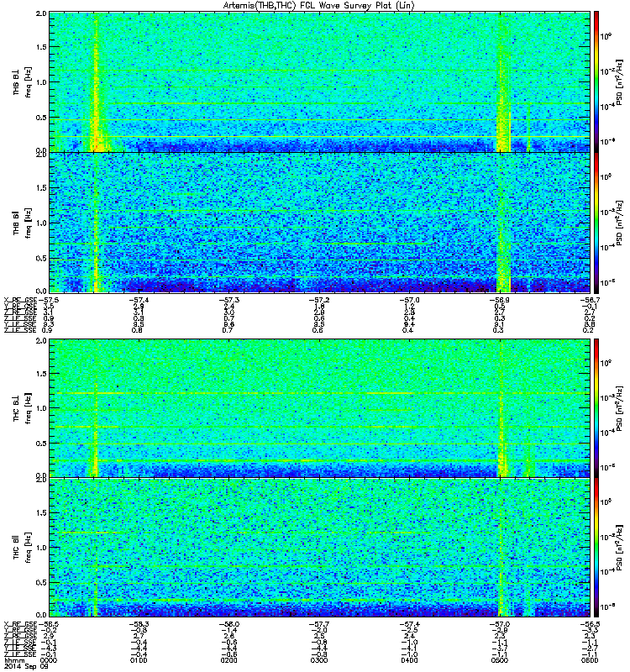Viewport: 630px width, 672px height.
Task: Click the 2014 Sep 09 date label
Action: [26, 666]
